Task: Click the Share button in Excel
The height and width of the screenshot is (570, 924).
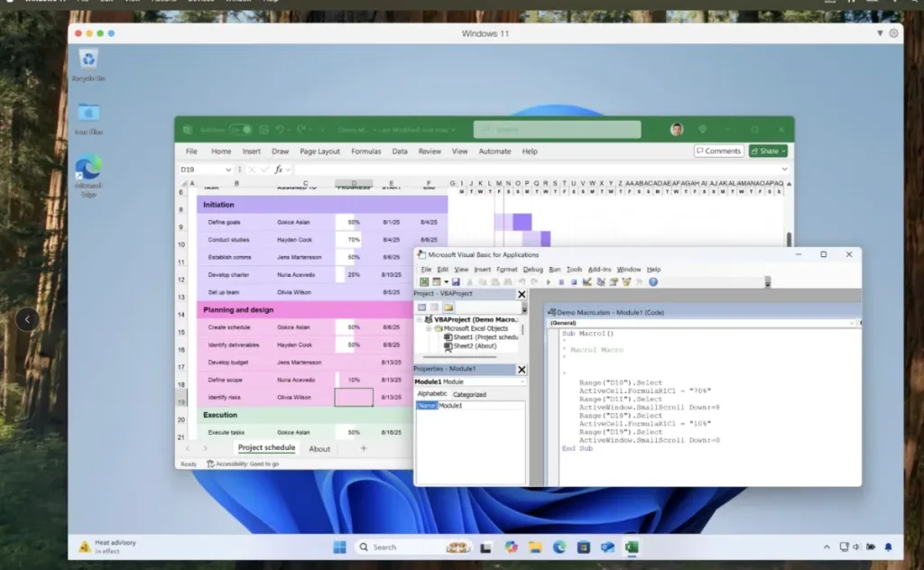Action: [768, 151]
